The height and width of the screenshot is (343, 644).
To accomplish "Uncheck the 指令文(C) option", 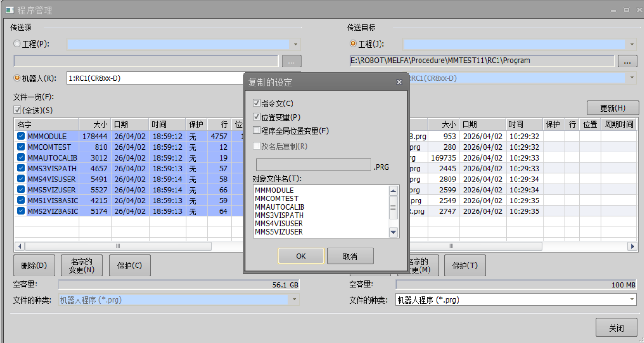I will [255, 103].
